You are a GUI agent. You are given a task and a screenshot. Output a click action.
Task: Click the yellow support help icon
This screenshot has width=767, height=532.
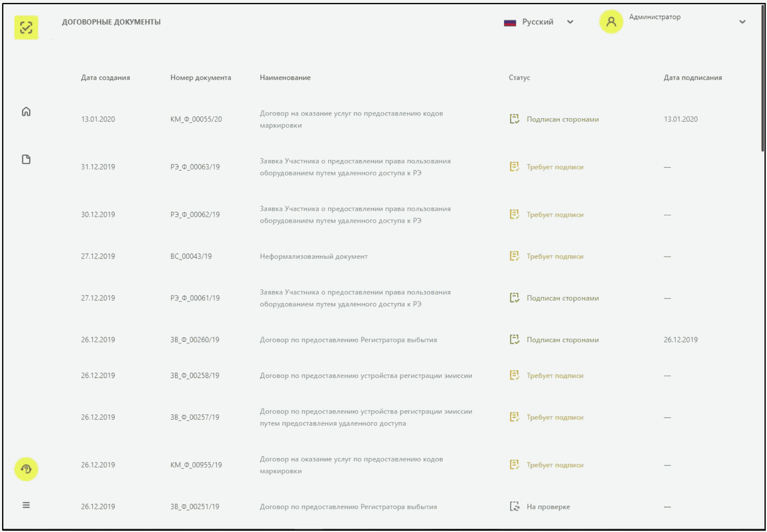point(26,469)
